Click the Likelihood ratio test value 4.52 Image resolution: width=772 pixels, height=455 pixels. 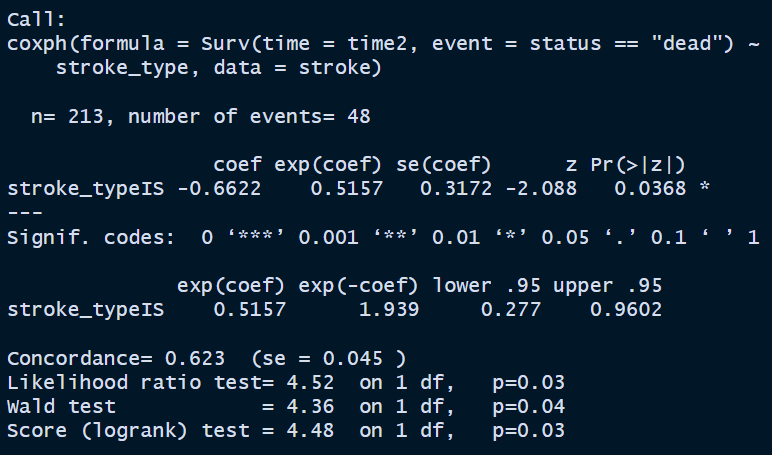coord(310,383)
